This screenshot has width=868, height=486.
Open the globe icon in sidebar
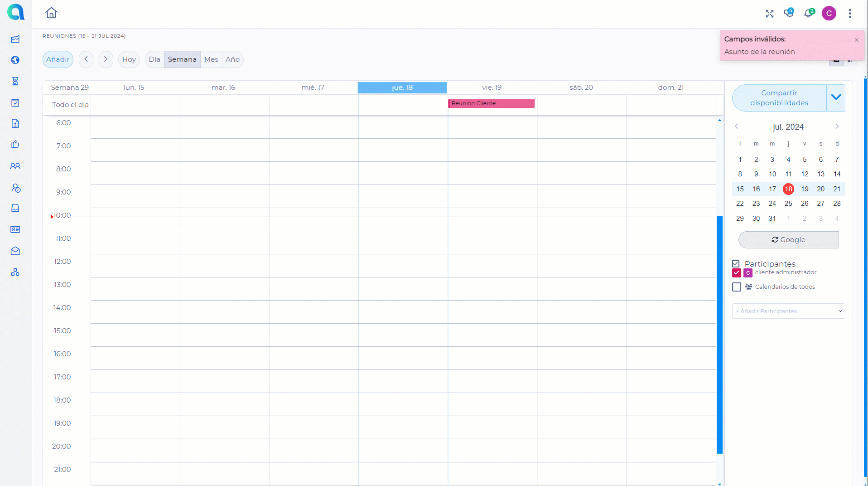(x=15, y=60)
